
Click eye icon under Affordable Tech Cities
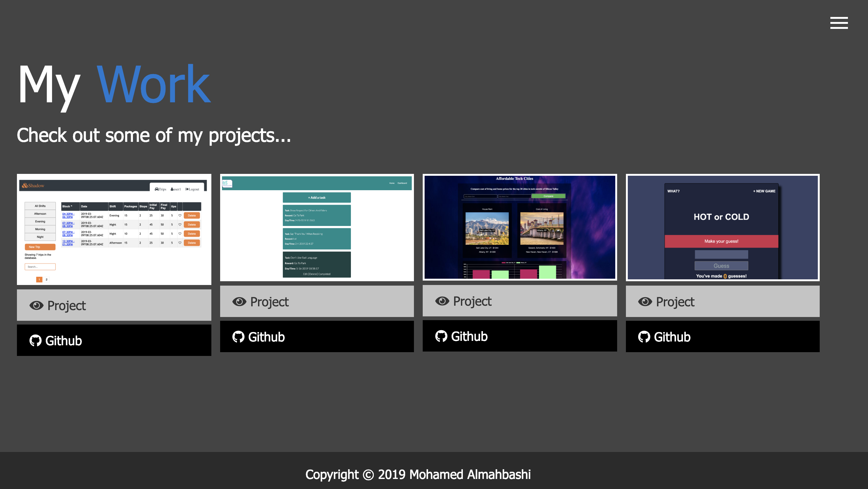tap(442, 301)
